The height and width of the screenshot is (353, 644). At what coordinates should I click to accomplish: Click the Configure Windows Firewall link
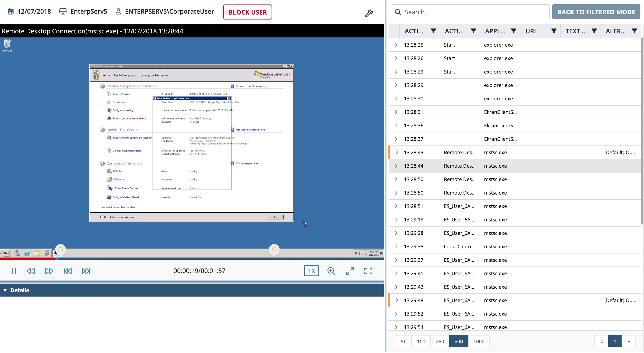pyautogui.click(x=126, y=197)
